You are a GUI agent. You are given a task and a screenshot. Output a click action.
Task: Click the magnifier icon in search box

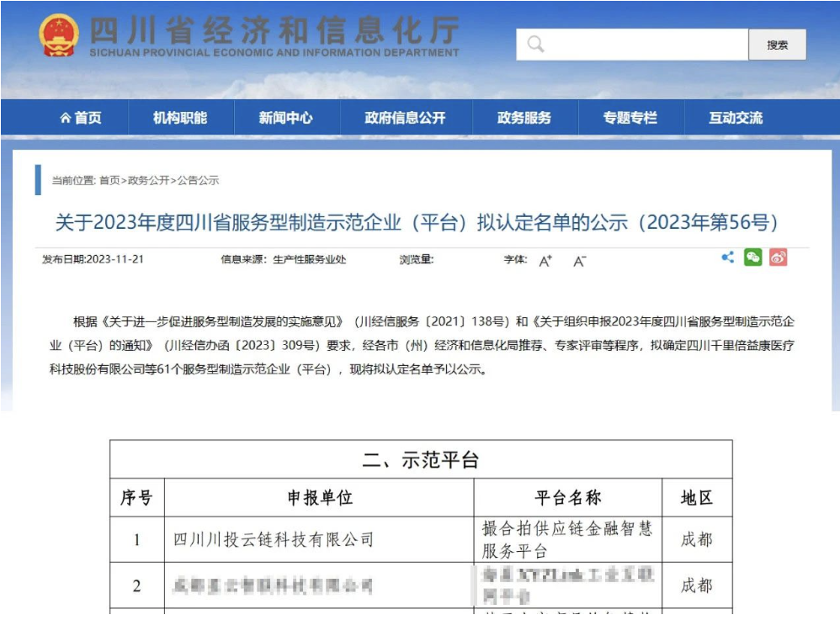pos(535,44)
